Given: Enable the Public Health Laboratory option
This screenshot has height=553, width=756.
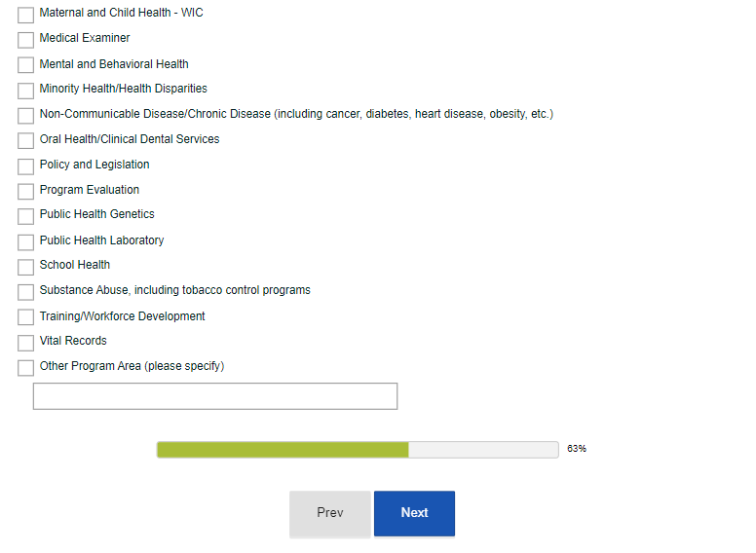Looking at the screenshot, I should point(25,241).
